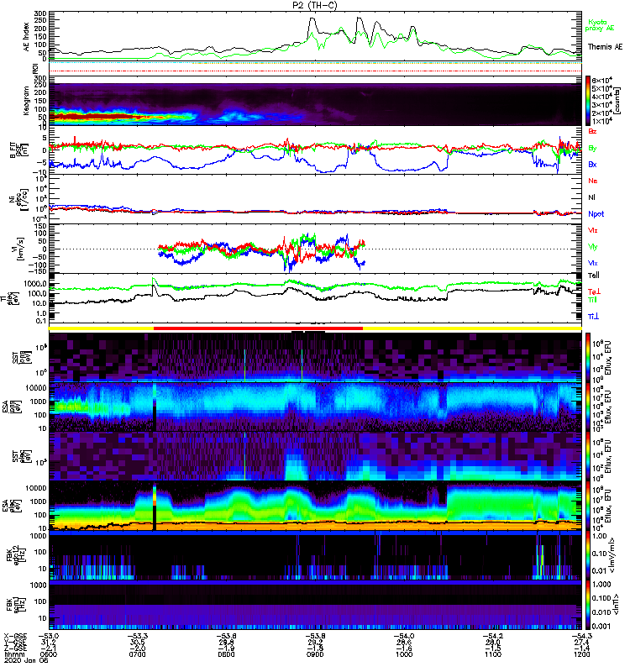The height and width of the screenshot is (672, 630).
Task: Click the Keogram axis label
Action: [x=27, y=101]
